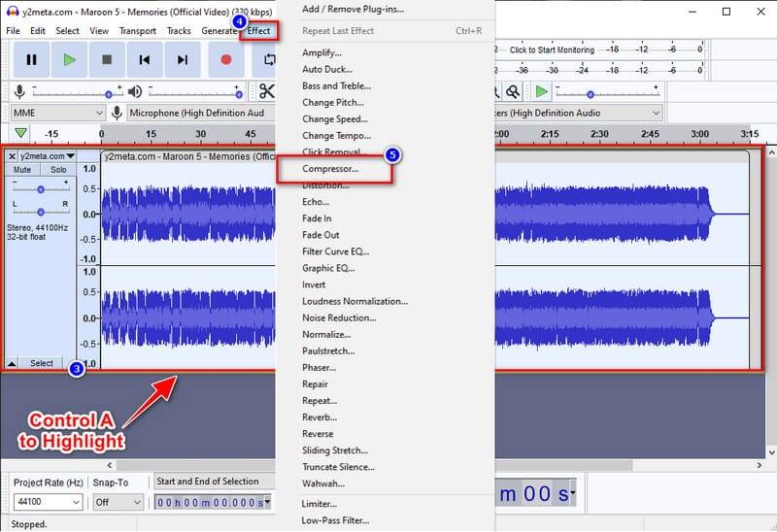Collapse the track using the bottom-left arrow
Screen dimensions: 777x532
pyautogui.click(x=13, y=363)
